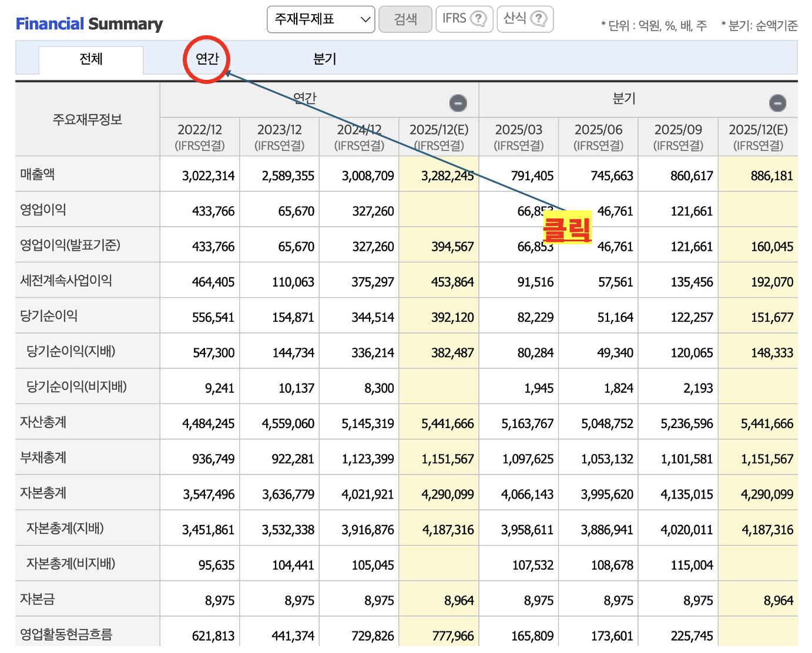Collapse the 연간 column group minus icon
The image size is (812, 653).
pyautogui.click(x=458, y=103)
